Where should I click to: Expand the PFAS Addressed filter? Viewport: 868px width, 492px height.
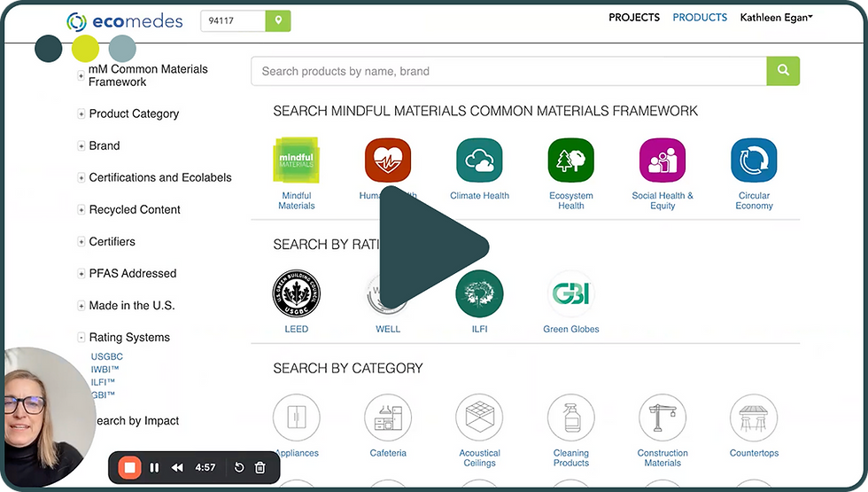81,274
